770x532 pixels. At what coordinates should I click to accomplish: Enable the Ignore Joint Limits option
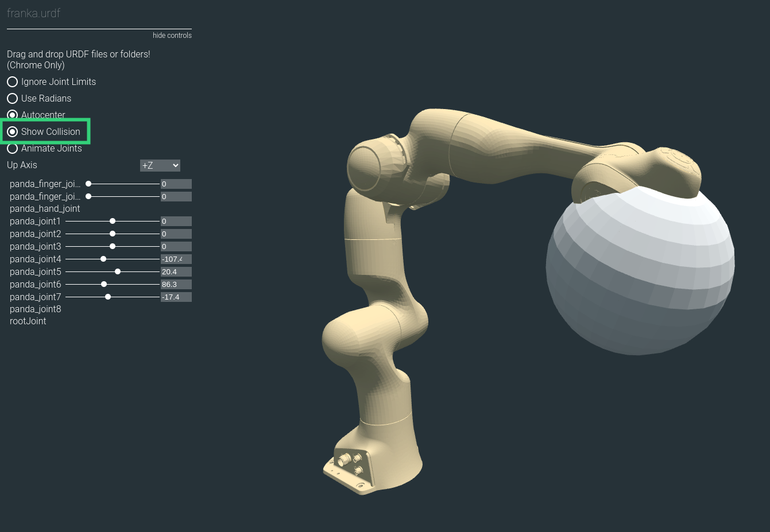click(x=12, y=81)
